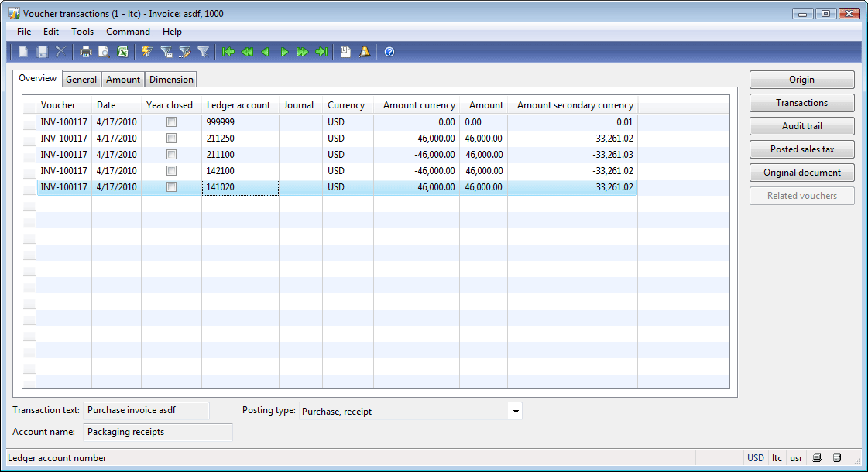Toggle Filter by grid icon

click(166, 52)
